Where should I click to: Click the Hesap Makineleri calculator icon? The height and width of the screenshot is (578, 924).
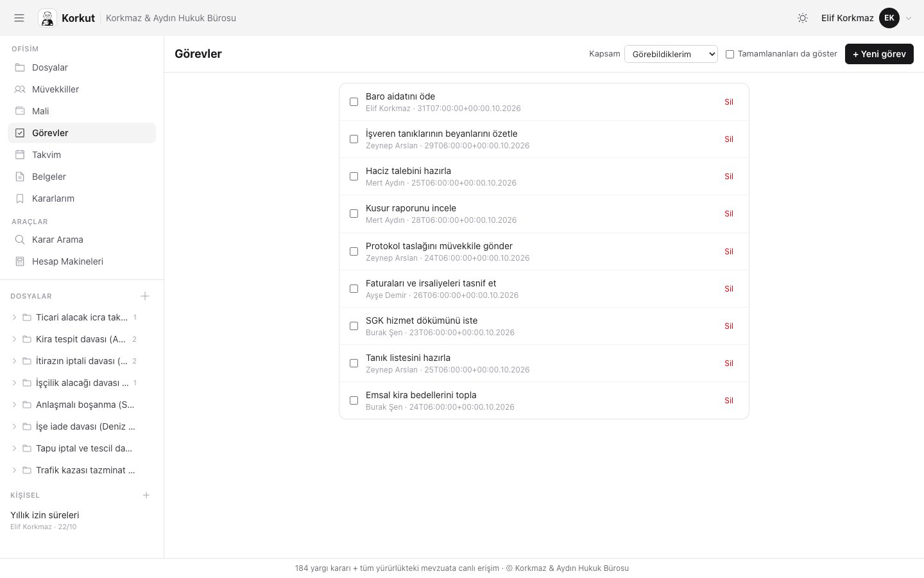[x=20, y=261]
